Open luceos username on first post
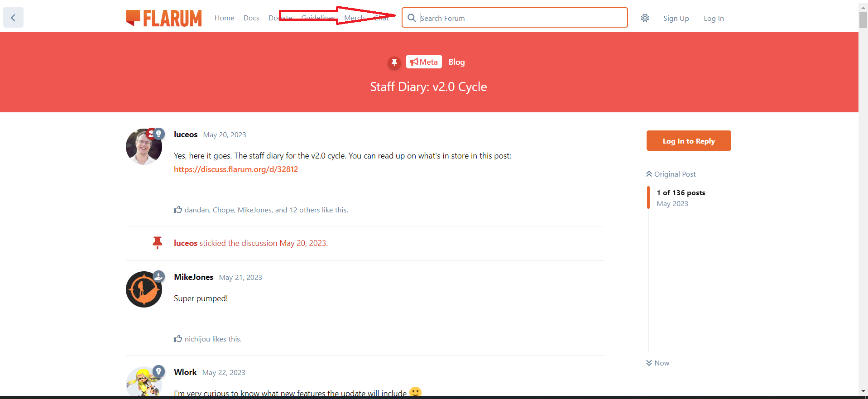 click(186, 135)
